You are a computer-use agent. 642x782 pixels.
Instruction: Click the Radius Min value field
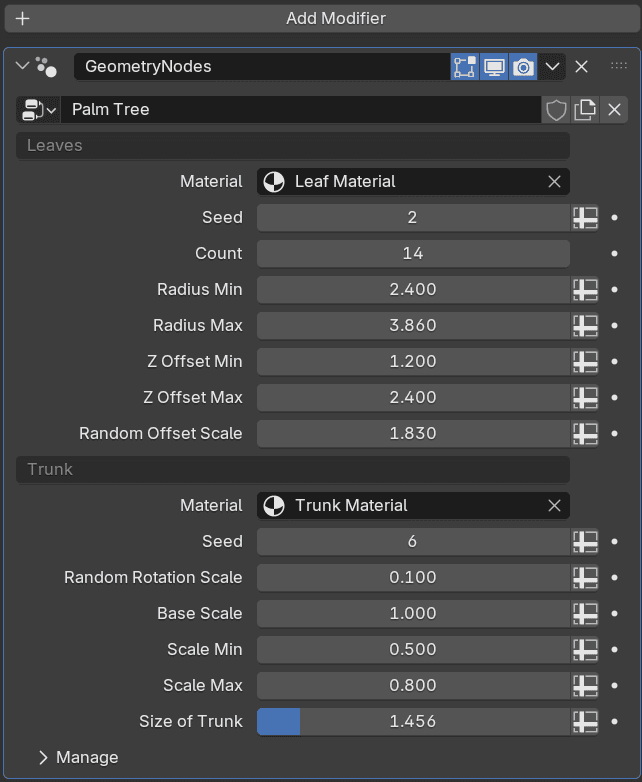[413, 289]
